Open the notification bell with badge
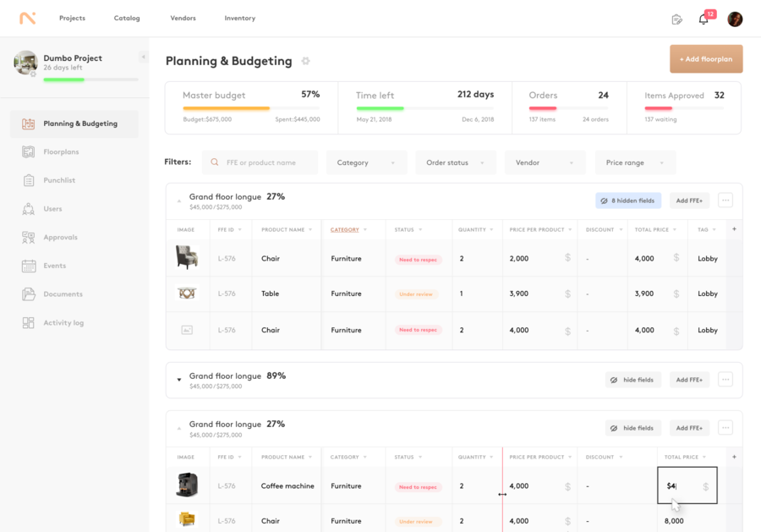This screenshot has height=532, width=761. click(703, 19)
